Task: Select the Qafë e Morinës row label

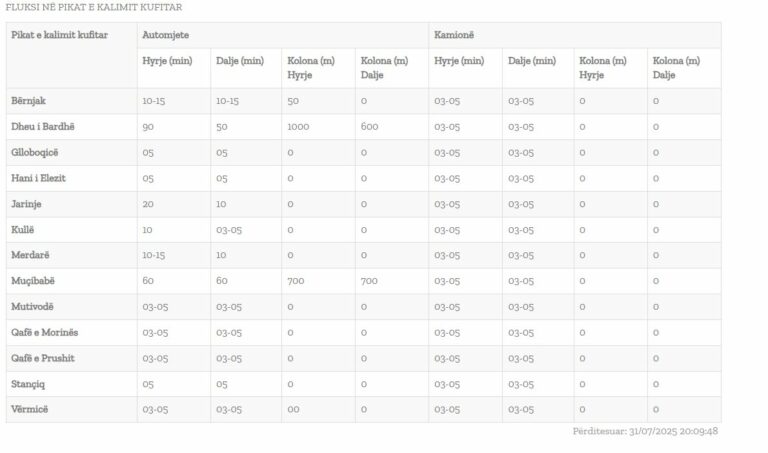Action: click(x=44, y=332)
